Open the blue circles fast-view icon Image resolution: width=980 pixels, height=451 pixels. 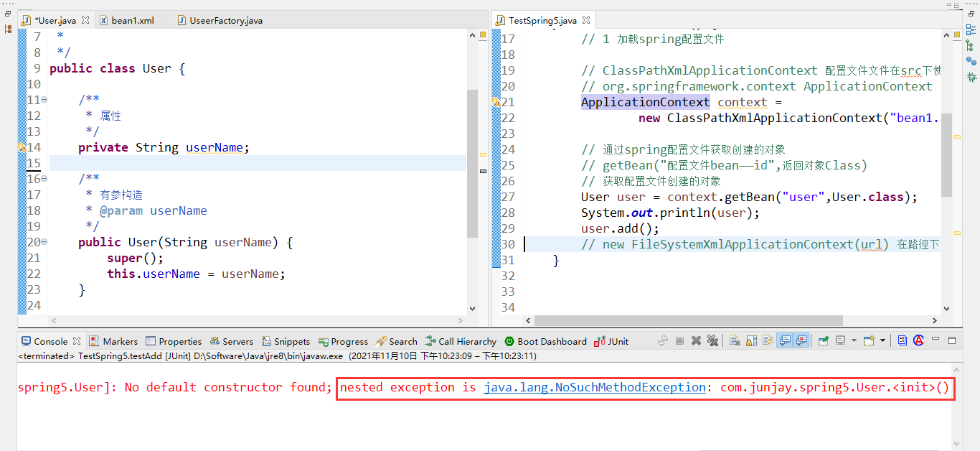[x=971, y=61]
